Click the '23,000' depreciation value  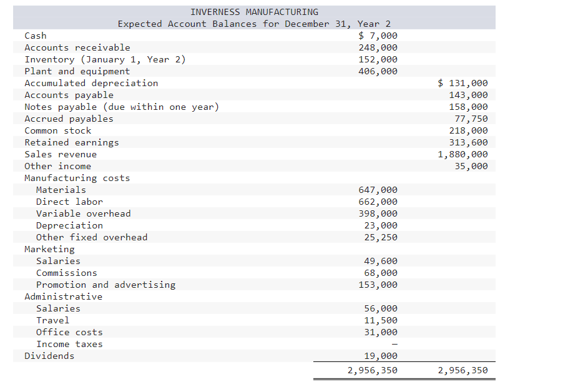tap(381, 225)
